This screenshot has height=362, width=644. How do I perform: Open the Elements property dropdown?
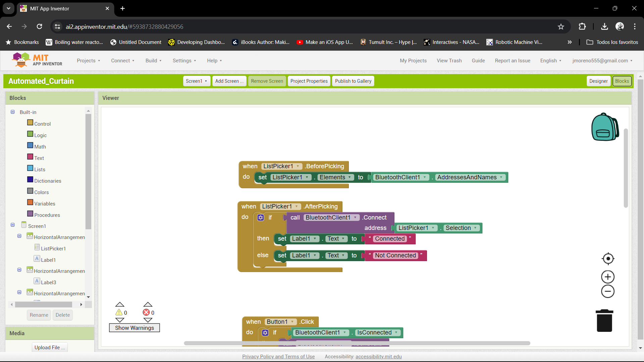coord(335,177)
